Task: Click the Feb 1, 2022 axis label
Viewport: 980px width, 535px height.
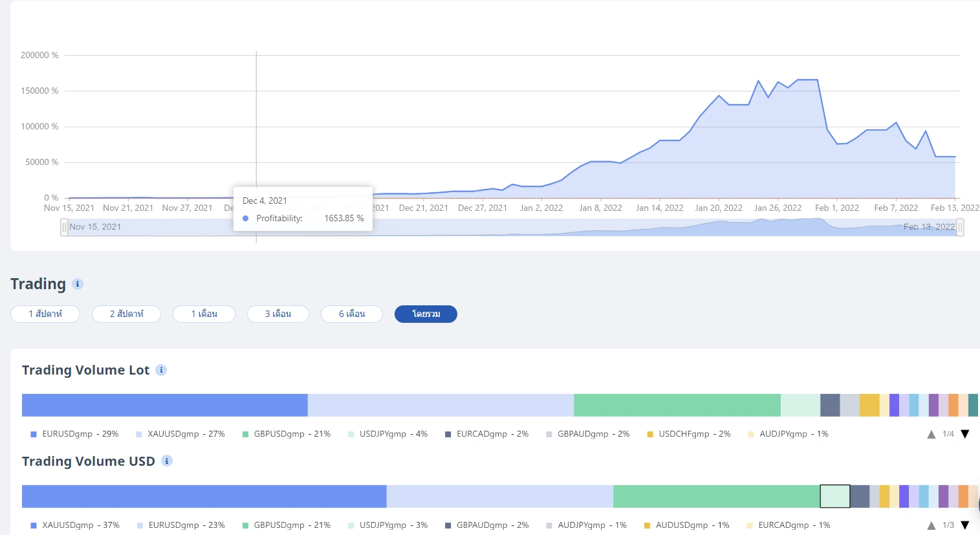Action: coord(837,208)
